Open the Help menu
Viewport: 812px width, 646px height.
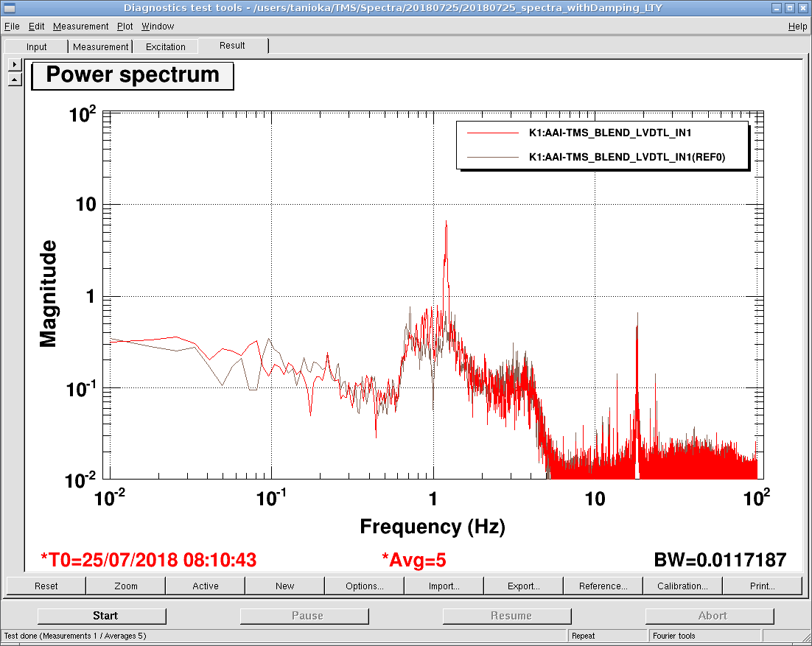click(797, 27)
